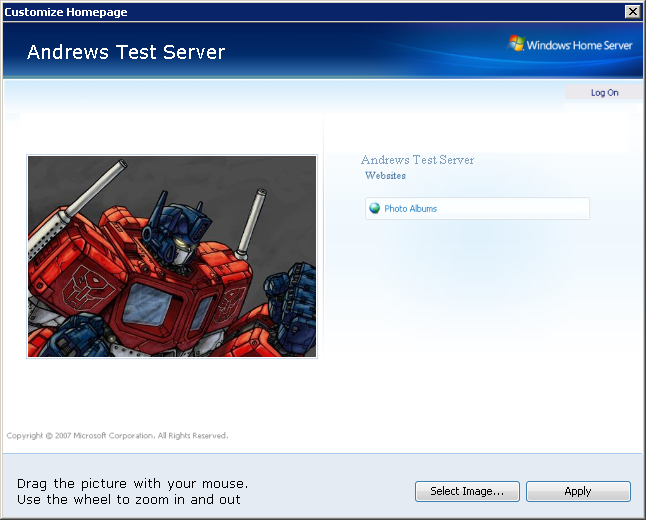Viewport: 646px width, 520px height.
Task: Open the Log On link
Action: 604,93
